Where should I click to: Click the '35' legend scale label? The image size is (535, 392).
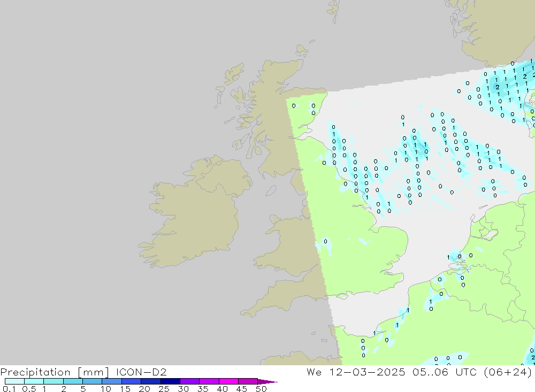click(203, 389)
